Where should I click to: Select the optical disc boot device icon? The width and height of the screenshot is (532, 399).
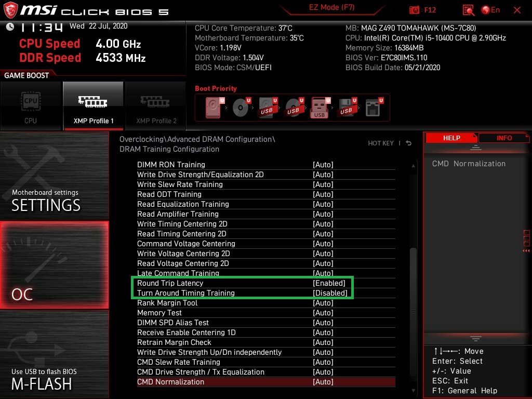click(x=241, y=108)
